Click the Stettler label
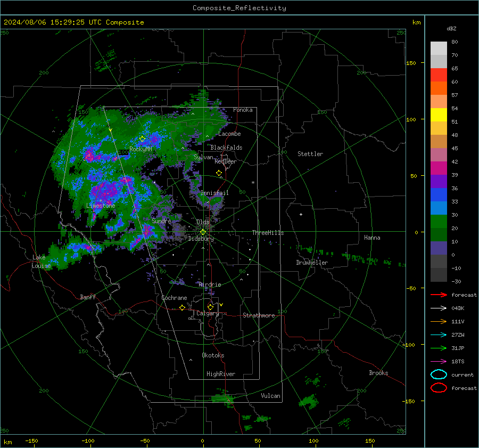 point(310,154)
